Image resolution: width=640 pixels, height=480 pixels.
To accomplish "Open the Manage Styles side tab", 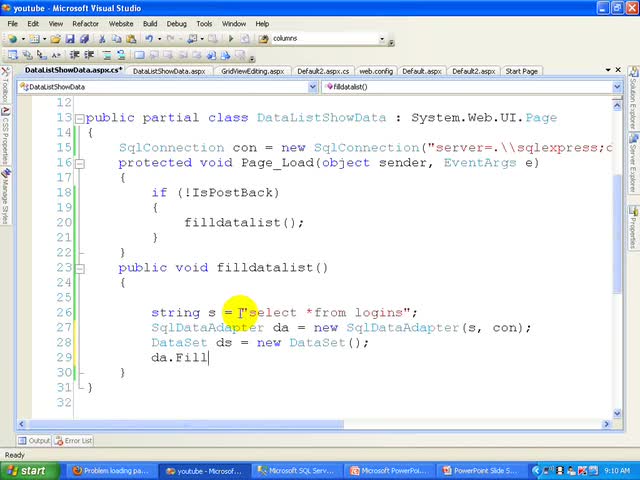I will (5, 196).
